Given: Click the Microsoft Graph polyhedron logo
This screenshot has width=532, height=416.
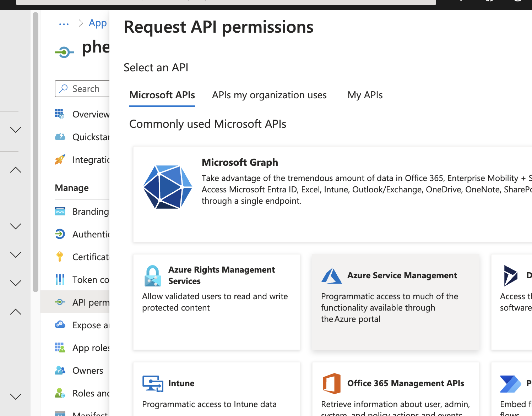Looking at the screenshot, I should (x=168, y=187).
